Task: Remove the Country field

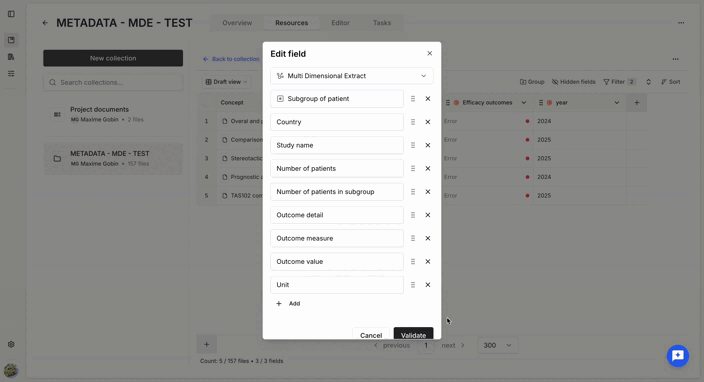Action: (428, 122)
